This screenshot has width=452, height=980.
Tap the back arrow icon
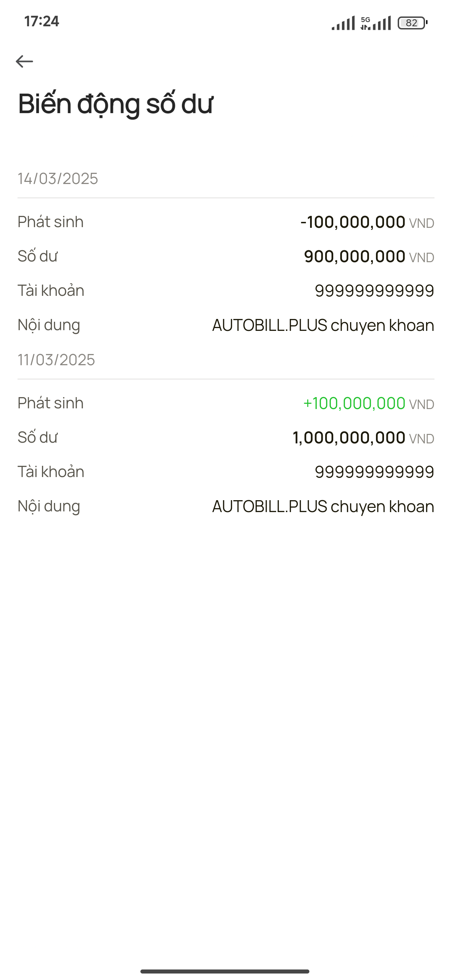coord(24,61)
